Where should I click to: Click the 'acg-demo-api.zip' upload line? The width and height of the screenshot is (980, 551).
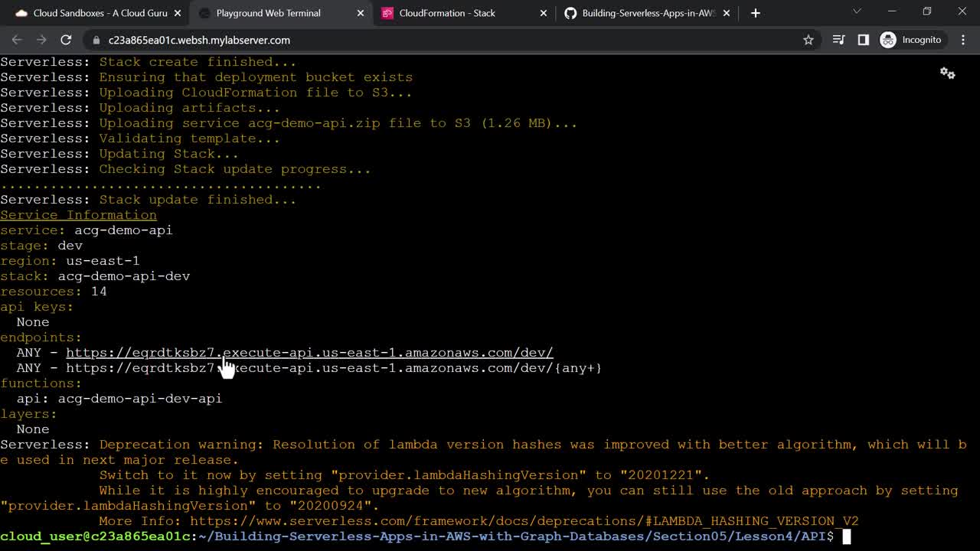pos(289,123)
